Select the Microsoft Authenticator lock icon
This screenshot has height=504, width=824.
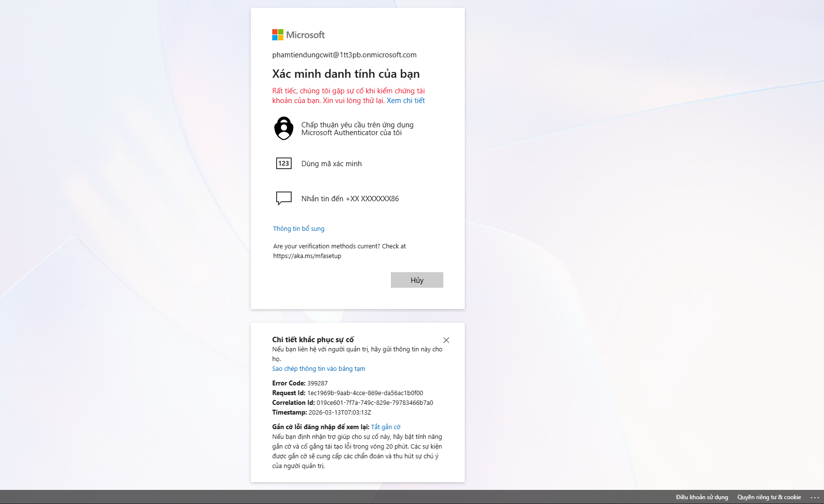pos(284,128)
